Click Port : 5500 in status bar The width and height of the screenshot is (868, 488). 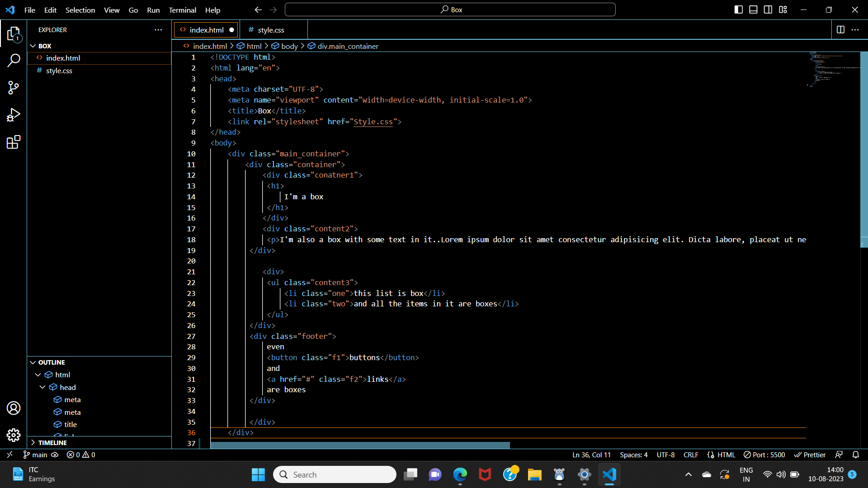(x=764, y=455)
